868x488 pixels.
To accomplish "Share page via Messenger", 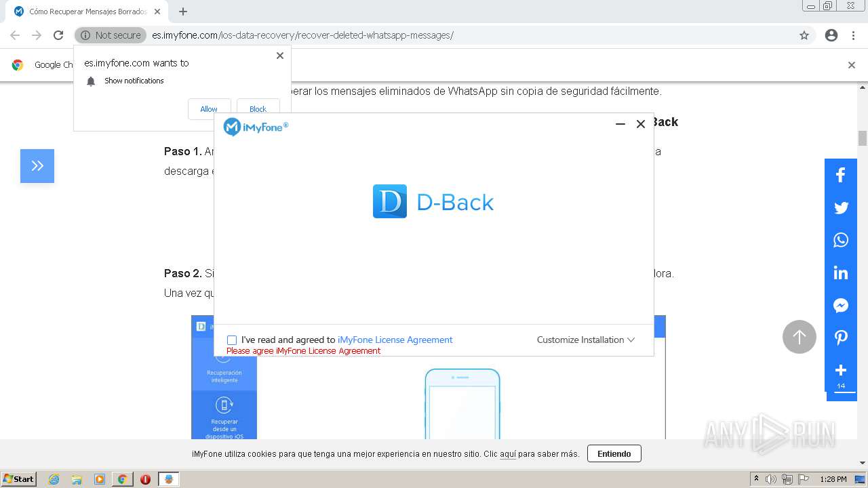I will [x=841, y=306].
